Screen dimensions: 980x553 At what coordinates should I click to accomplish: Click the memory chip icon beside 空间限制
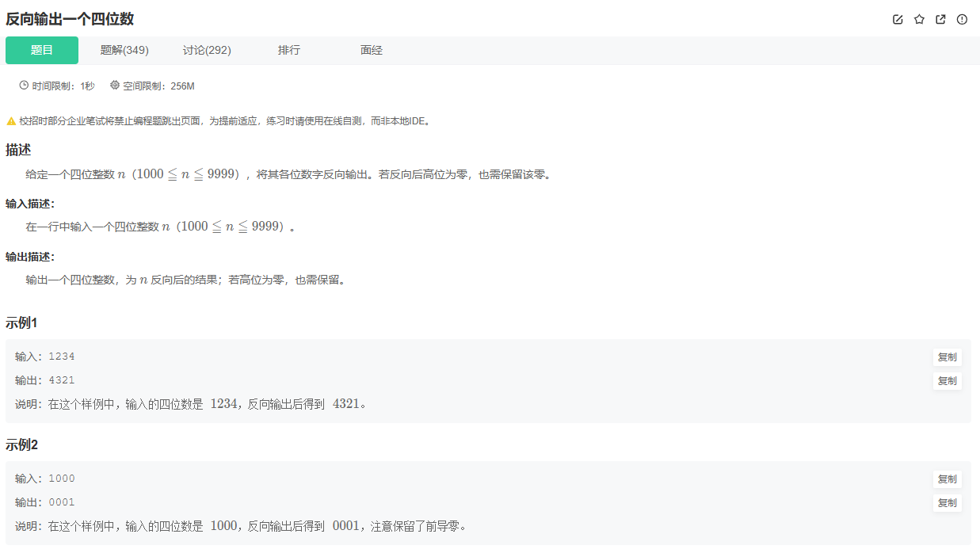pos(115,85)
